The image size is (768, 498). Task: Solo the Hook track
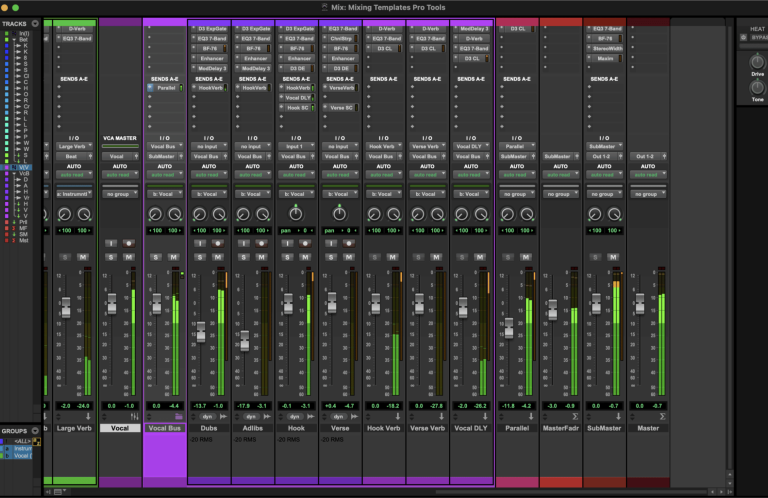[x=287, y=257]
